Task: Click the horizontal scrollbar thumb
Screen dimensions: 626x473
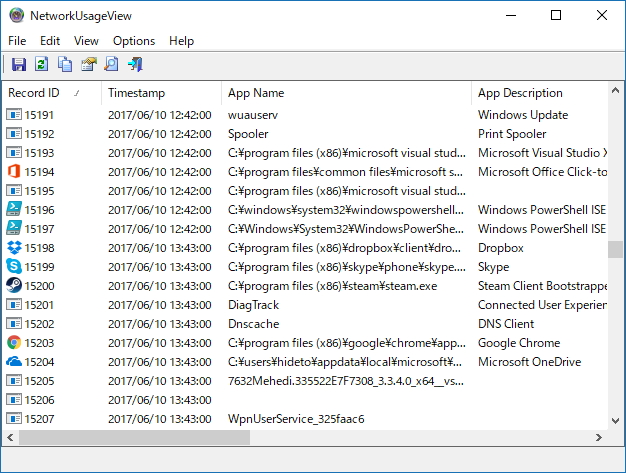Action: pyautogui.click(x=134, y=437)
